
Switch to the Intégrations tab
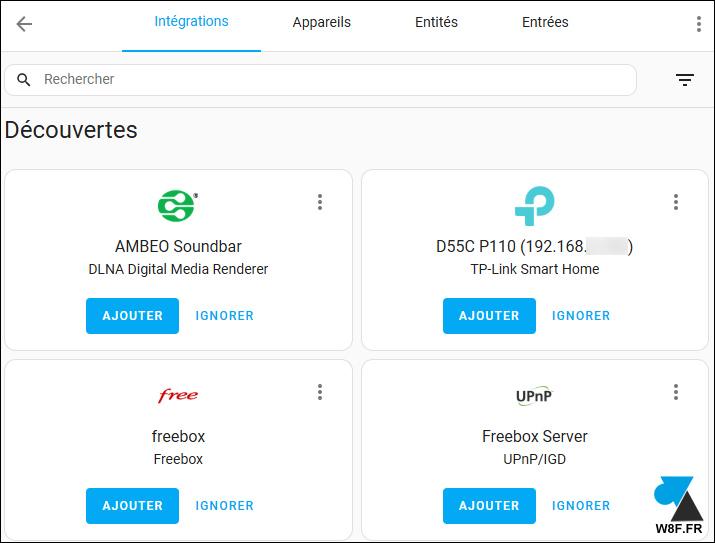pyautogui.click(x=192, y=21)
